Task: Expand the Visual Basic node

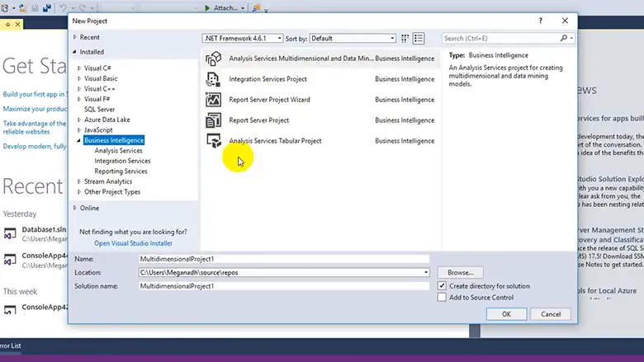Action: [79, 78]
